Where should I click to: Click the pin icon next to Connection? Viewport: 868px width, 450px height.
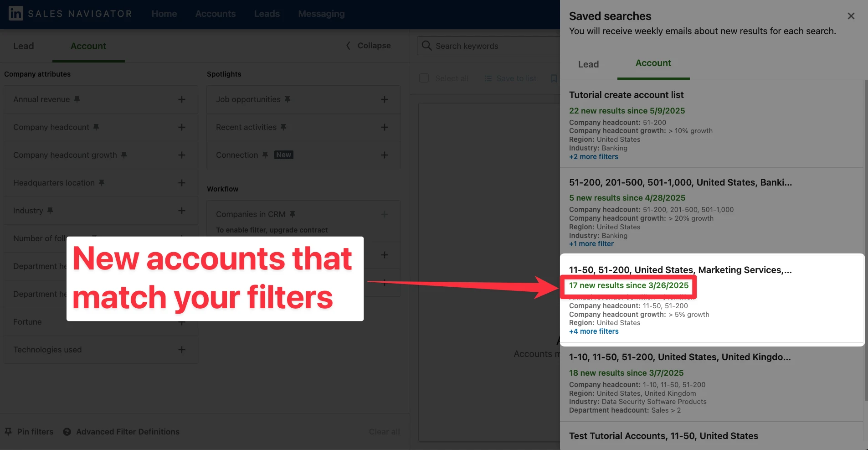(x=265, y=155)
